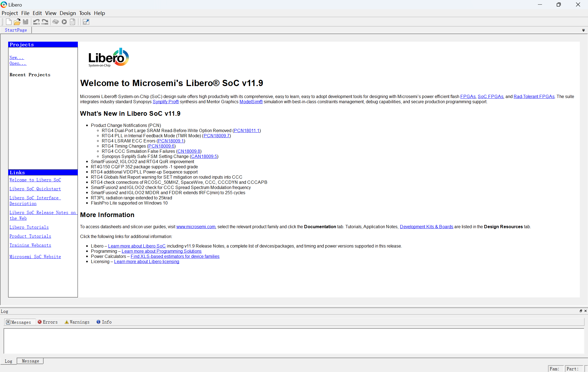Click the Save floppy disk icon
This screenshot has height=372, width=588.
click(x=26, y=22)
